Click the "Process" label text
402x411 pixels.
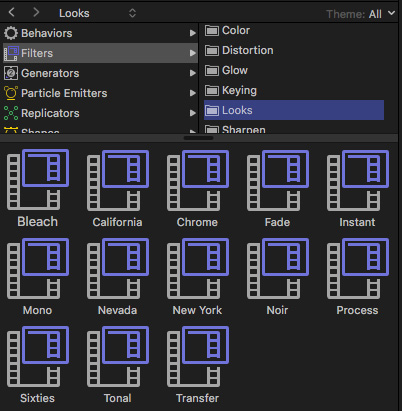357,310
